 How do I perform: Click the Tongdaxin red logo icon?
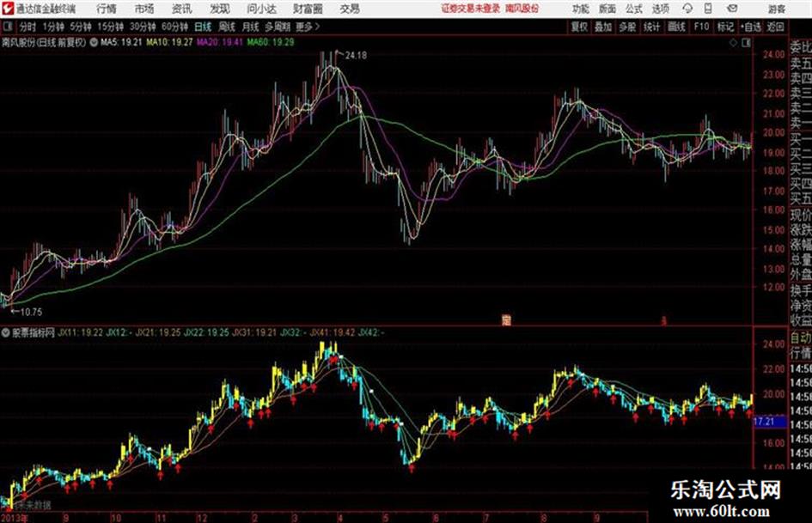pos(8,9)
